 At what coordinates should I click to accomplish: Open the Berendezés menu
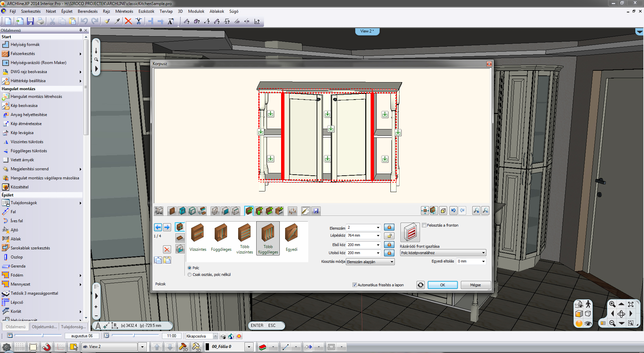pos(88,11)
